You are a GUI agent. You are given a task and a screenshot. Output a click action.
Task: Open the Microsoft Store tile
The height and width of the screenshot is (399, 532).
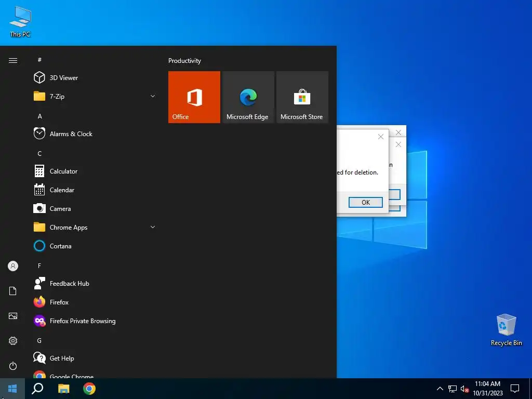click(x=302, y=97)
